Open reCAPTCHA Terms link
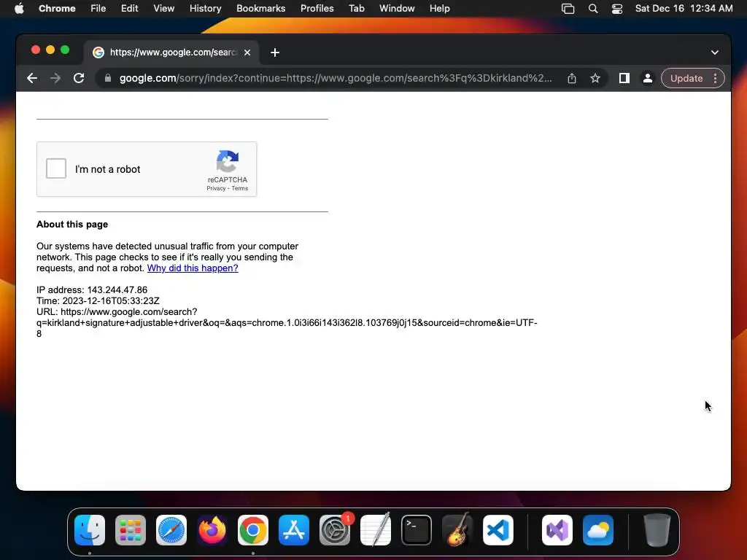Screen dimensions: 747x560 click(239, 189)
